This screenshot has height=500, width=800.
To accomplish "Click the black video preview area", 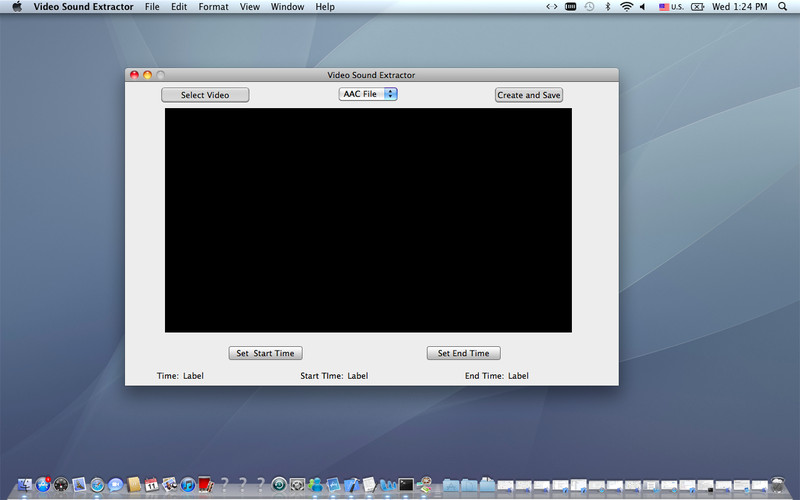I will click(x=368, y=220).
